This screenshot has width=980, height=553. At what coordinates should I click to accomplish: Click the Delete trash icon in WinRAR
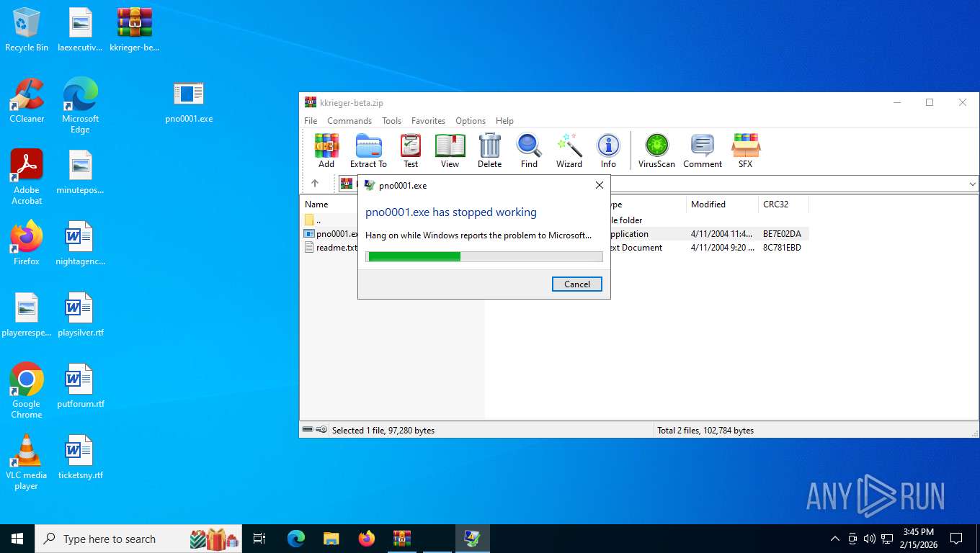pos(489,151)
